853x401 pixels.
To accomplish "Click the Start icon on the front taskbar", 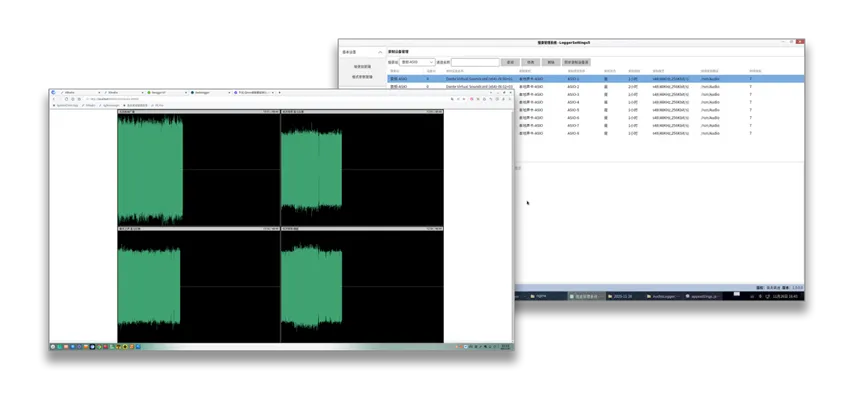I will tap(55, 347).
